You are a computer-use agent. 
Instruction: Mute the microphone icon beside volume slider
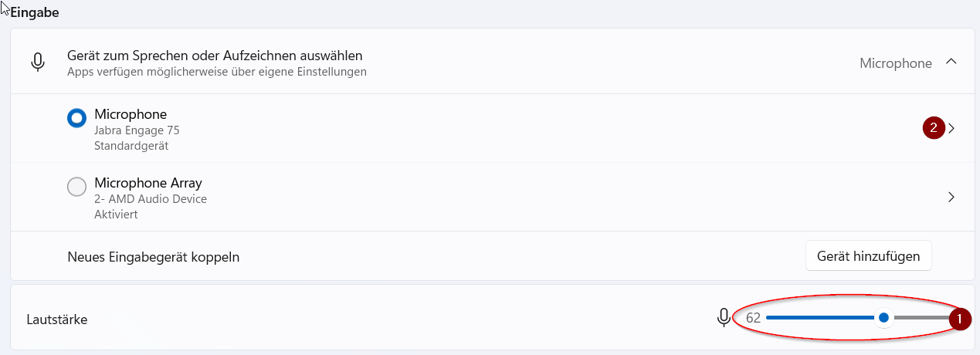[x=724, y=317]
